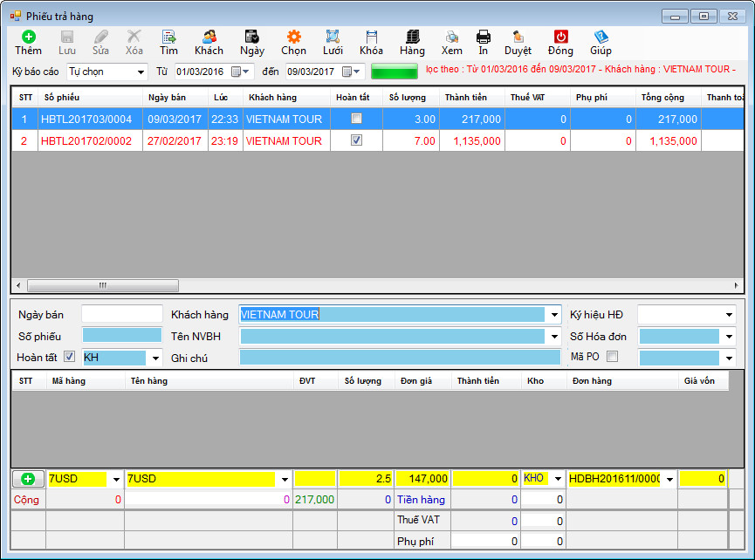Image resolution: width=755 pixels, height=560 pixels.
Task: Expand the Ký hiệu HĐ dropdown
Action: (729, 315)
